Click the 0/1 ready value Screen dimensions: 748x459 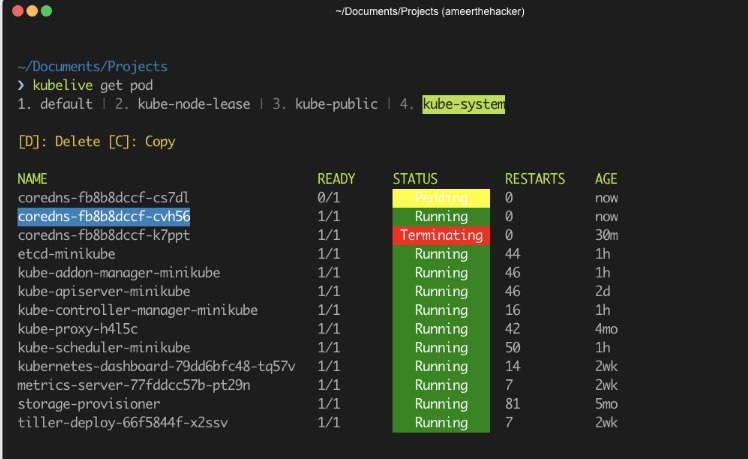pyautogui.click(x=329, y=198)
